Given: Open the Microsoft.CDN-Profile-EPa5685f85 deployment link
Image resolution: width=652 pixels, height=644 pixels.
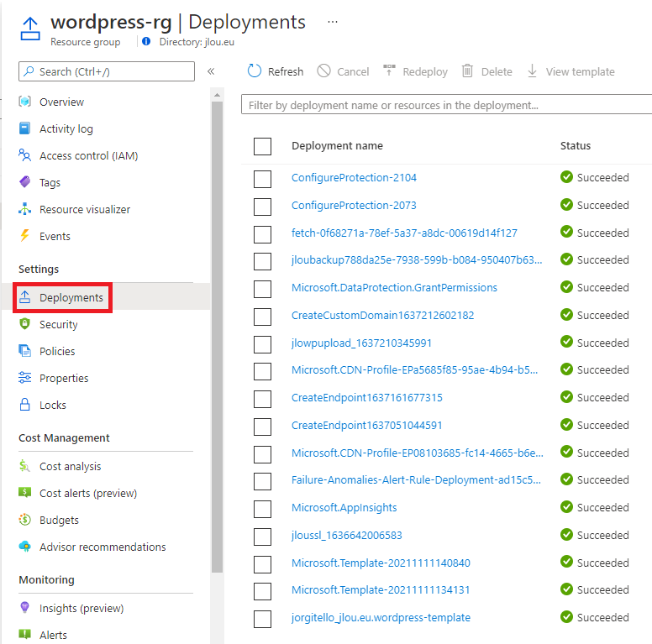Looking at the screenshot, I should click(414, 369).
